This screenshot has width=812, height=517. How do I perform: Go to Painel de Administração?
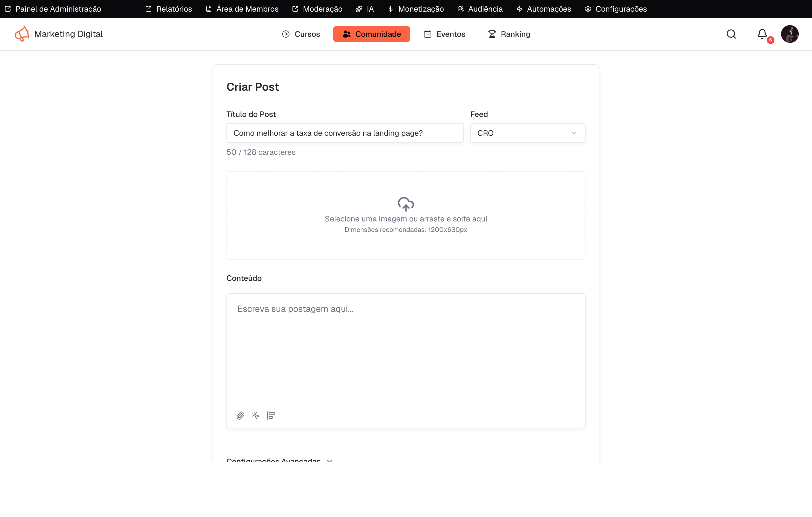coord(53,9)
